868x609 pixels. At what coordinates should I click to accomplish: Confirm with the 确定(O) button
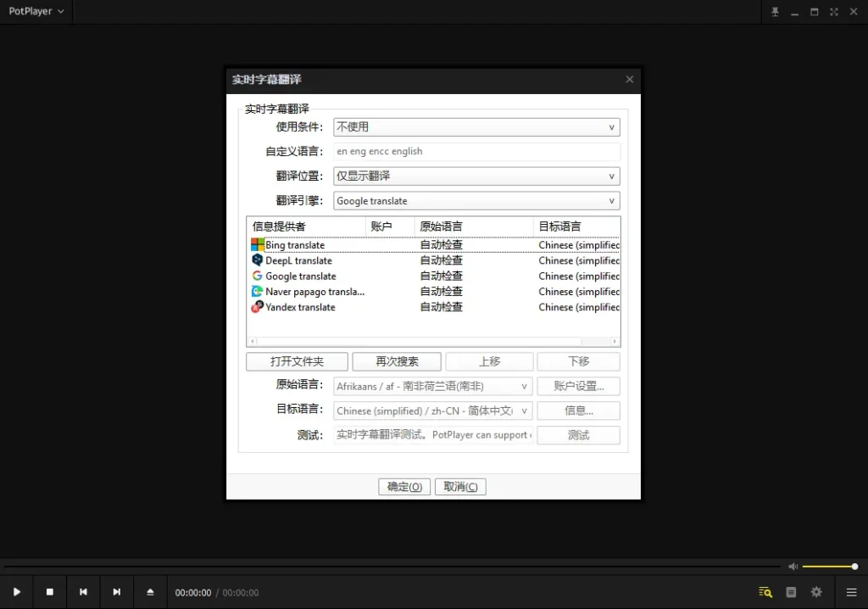(x=404, y=487)
